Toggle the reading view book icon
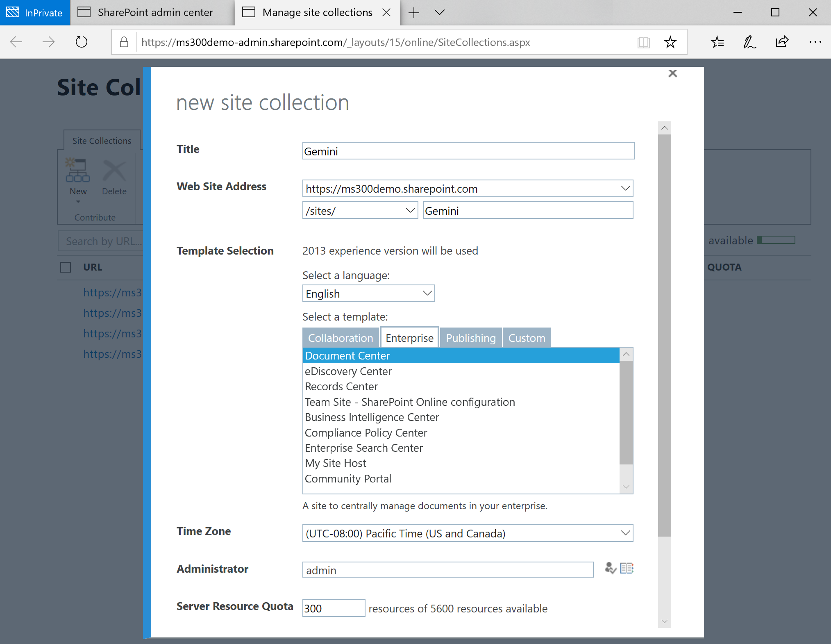The image size is (831, 644). (644, 42)
